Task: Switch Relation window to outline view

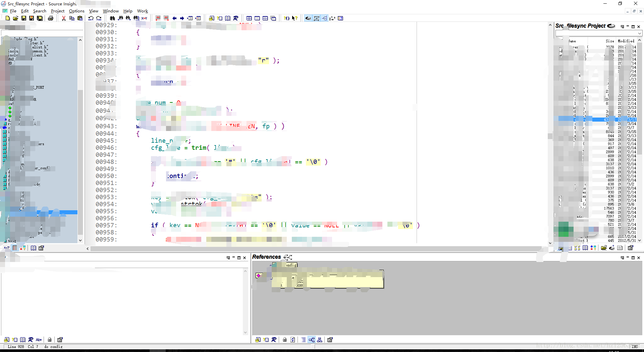Action: pyautogui.click(x=304, y=340)
